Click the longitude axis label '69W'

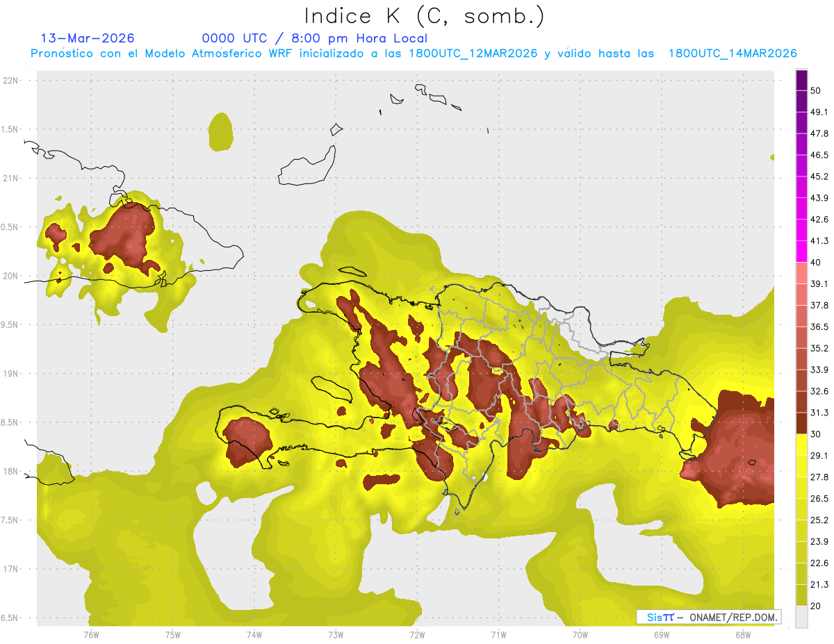point(661,635)
